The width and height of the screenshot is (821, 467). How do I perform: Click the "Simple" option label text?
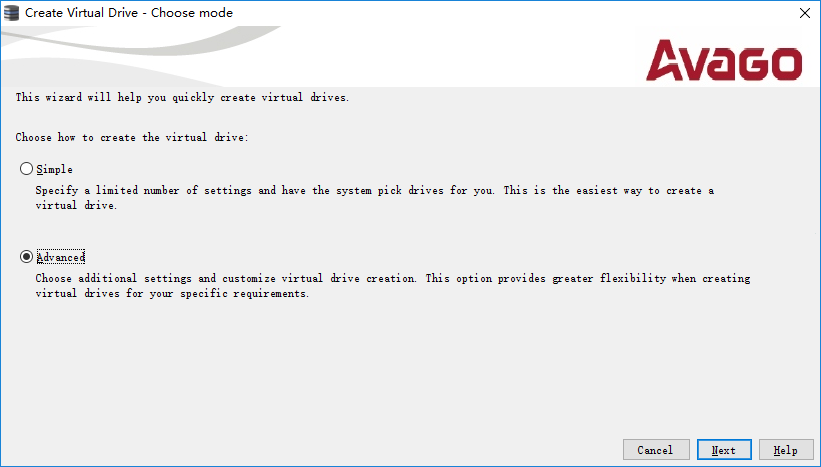54,169
